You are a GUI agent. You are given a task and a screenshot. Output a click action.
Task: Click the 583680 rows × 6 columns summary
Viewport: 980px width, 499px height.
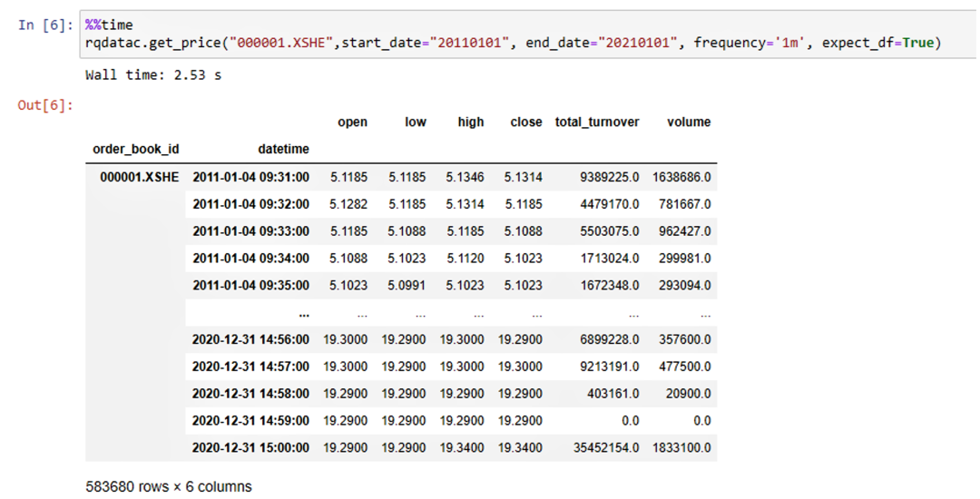(x=169, y=486)
